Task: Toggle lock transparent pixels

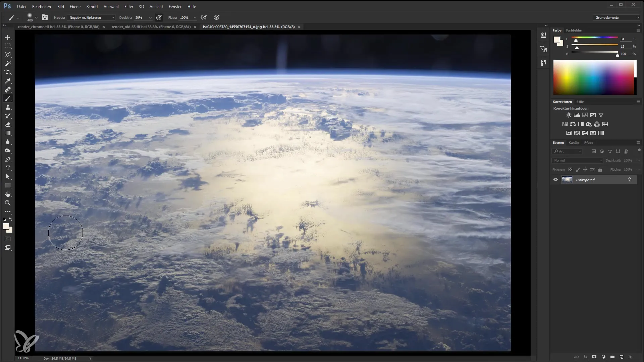Action: pos(570,170)
